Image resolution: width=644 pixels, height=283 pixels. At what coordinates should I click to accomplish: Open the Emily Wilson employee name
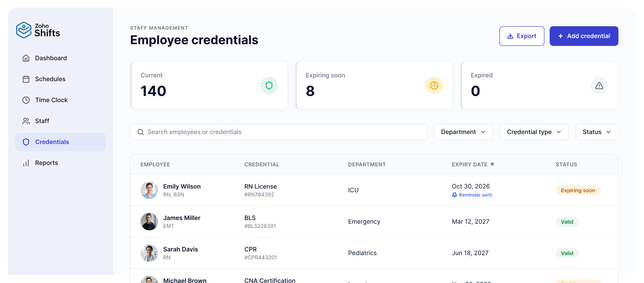tap(182, 187)
